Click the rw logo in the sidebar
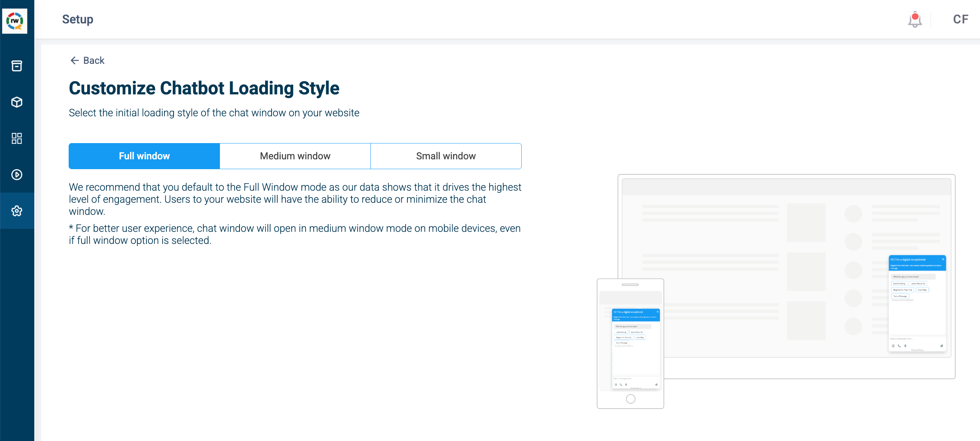Viewport: 980px width, 441px height. point(15,20)
